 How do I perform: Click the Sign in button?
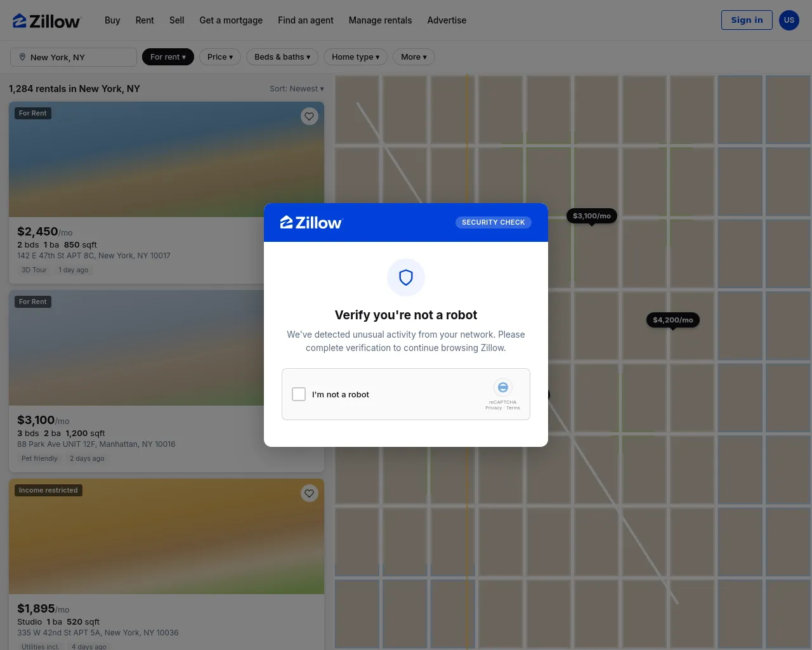pyautogui.click(x=747, y=20)
